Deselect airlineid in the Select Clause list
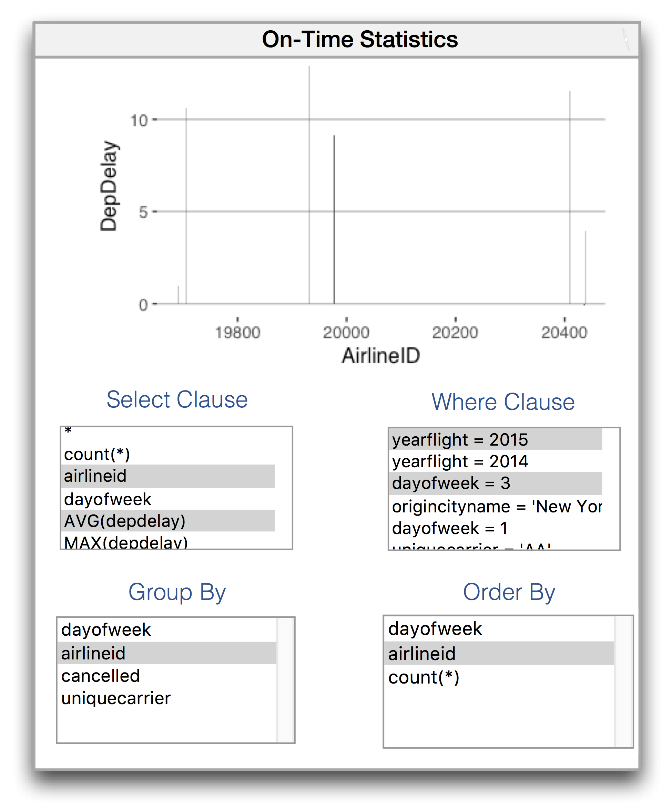The image size is (672, 812). tap(95, 476)
